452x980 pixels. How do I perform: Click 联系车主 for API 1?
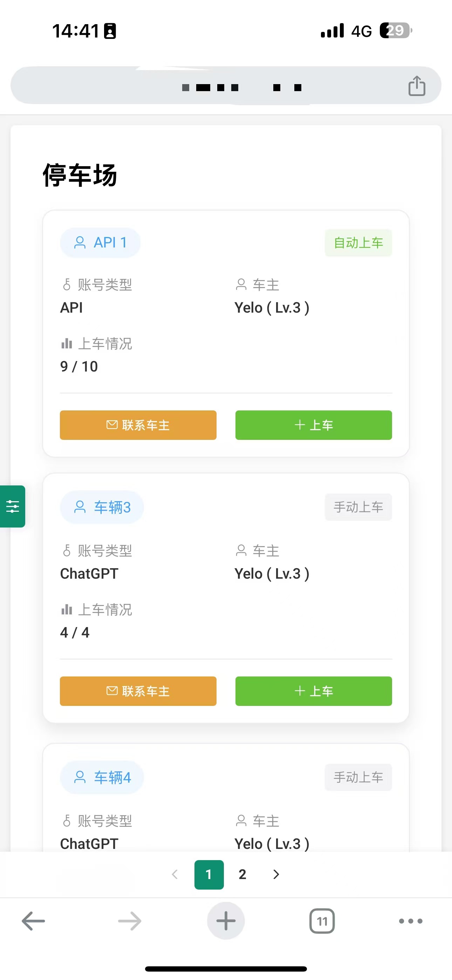click(x=138, y=425)
